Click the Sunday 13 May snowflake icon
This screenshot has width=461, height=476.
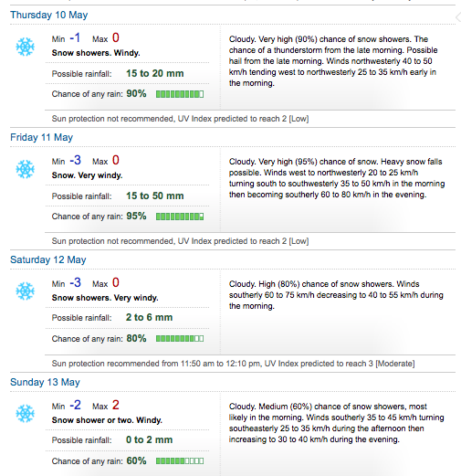click(x=25, y=414)
